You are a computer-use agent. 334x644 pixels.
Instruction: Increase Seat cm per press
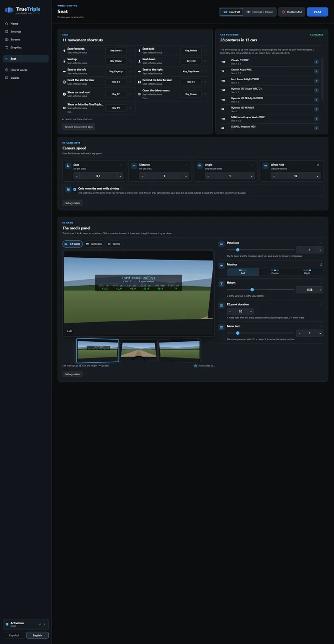[x=121, y=176]
